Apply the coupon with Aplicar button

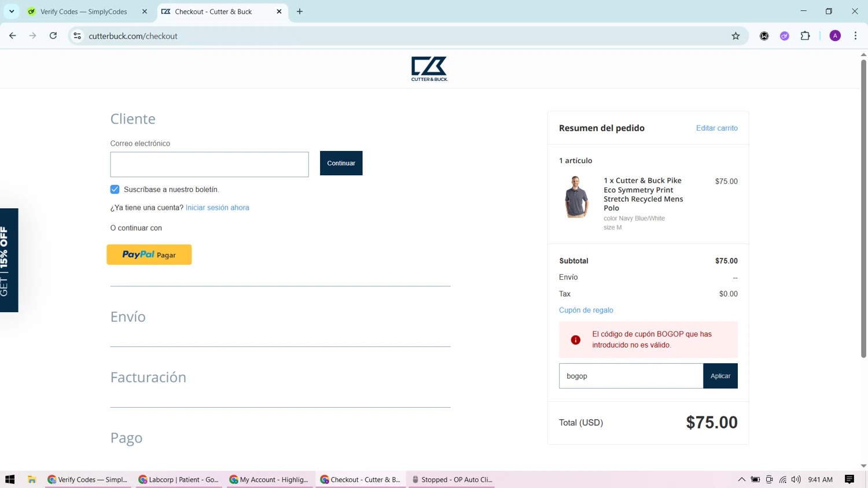[x=720, y=376]
